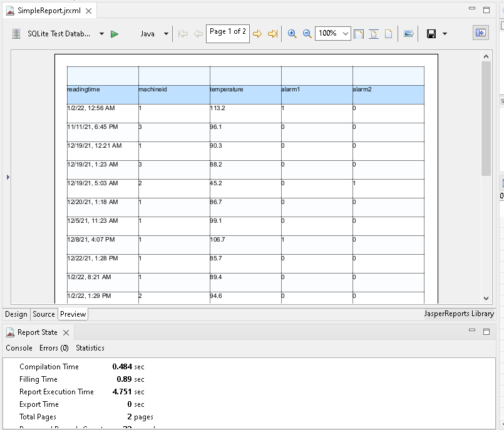Open the Java preview format dropdown
The height and width of the screenshot is (430, 504).
coord(166,34)
